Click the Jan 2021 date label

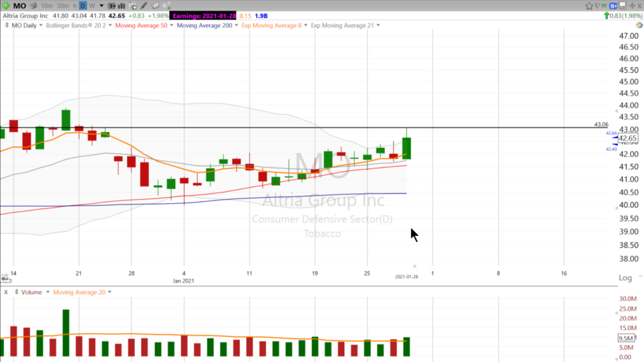183,281
